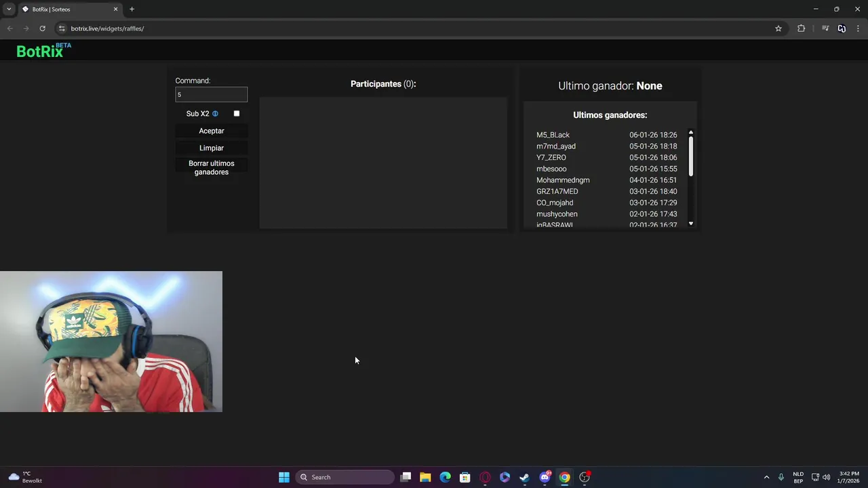868x488 pixels.
Task: Click the address bar URL
Action: click(107, 28)
